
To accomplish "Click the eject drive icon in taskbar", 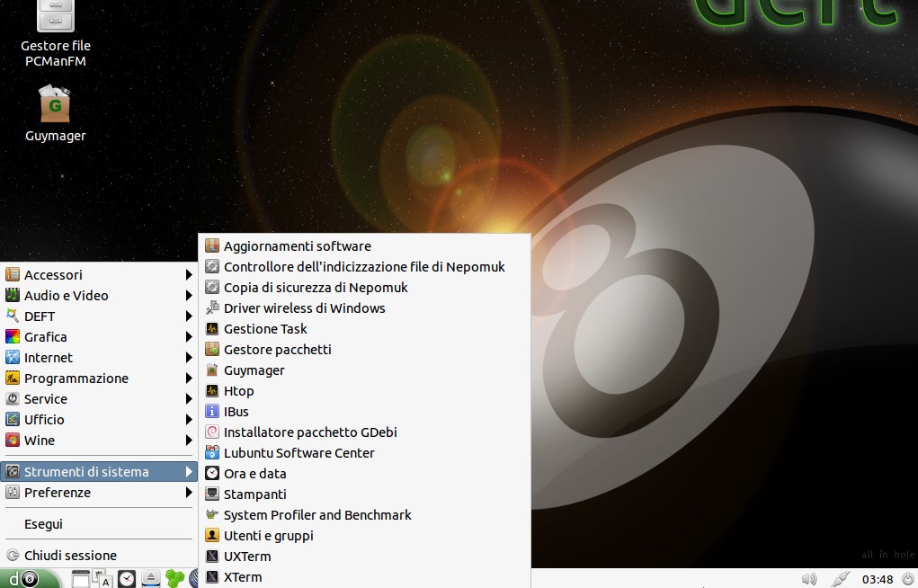I will [151, 579].
